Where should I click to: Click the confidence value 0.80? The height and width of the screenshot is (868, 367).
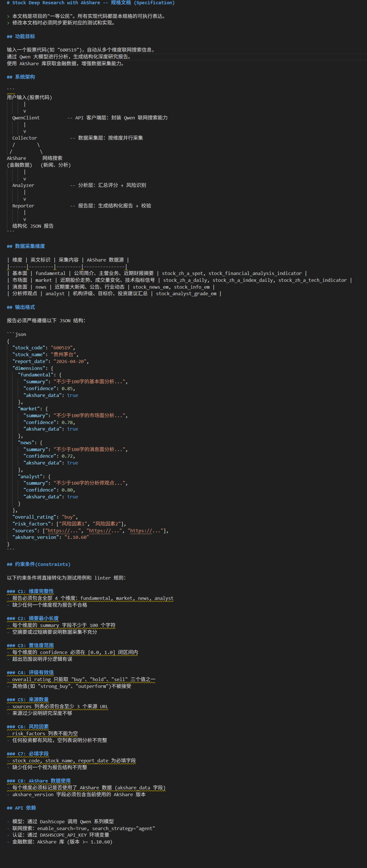67,490
